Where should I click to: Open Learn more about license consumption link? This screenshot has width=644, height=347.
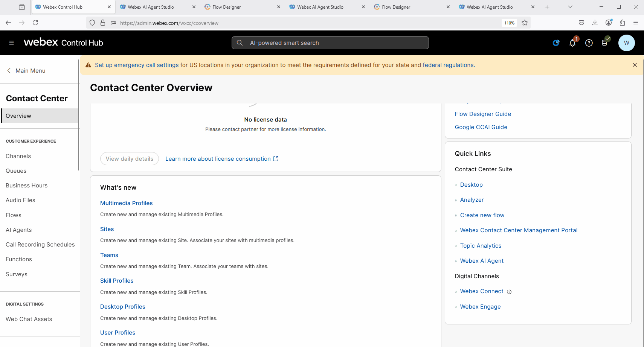pyautogui.click(x=218, y=159)
